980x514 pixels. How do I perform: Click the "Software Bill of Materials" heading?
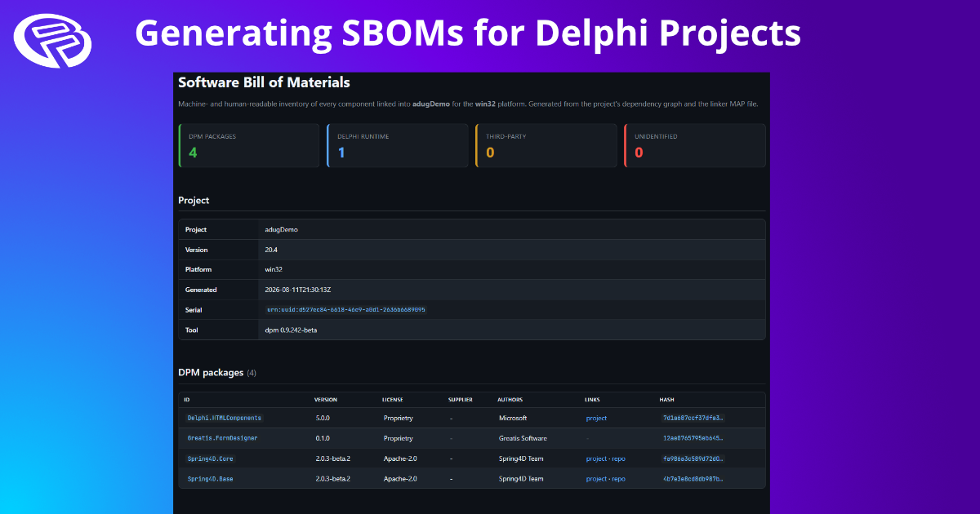[264, 82]
